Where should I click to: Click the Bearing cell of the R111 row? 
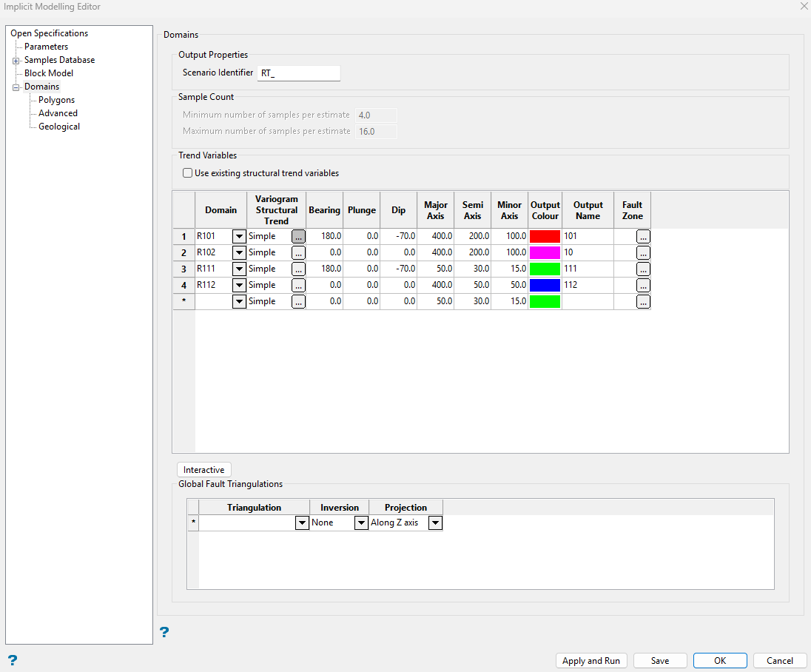(x=324, y=269)
